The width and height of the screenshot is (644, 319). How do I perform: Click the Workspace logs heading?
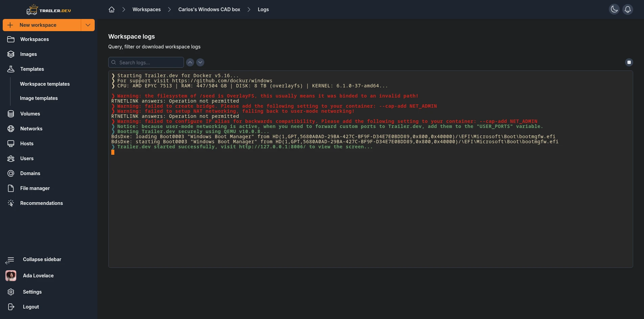132,37
